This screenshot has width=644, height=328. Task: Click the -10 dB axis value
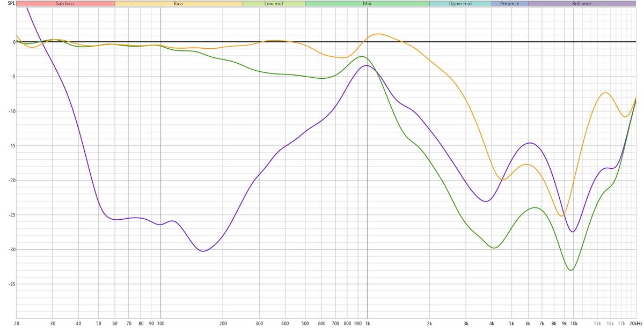tap(12, 111)
